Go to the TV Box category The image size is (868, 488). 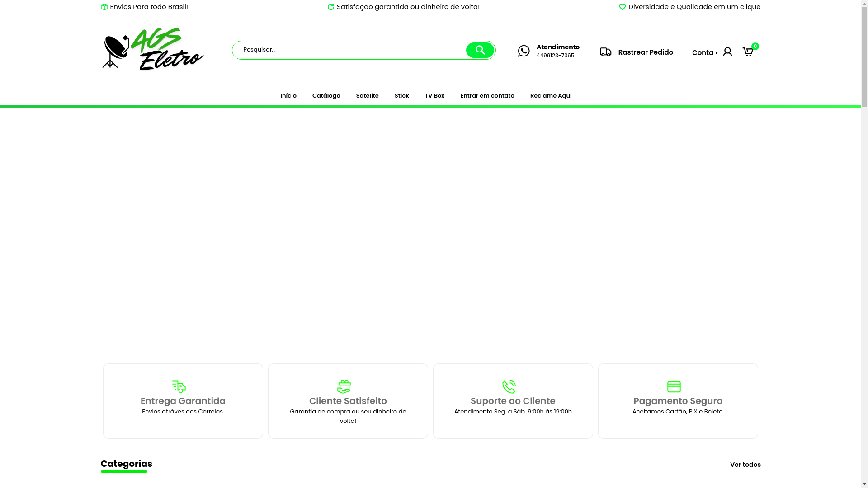434,96
